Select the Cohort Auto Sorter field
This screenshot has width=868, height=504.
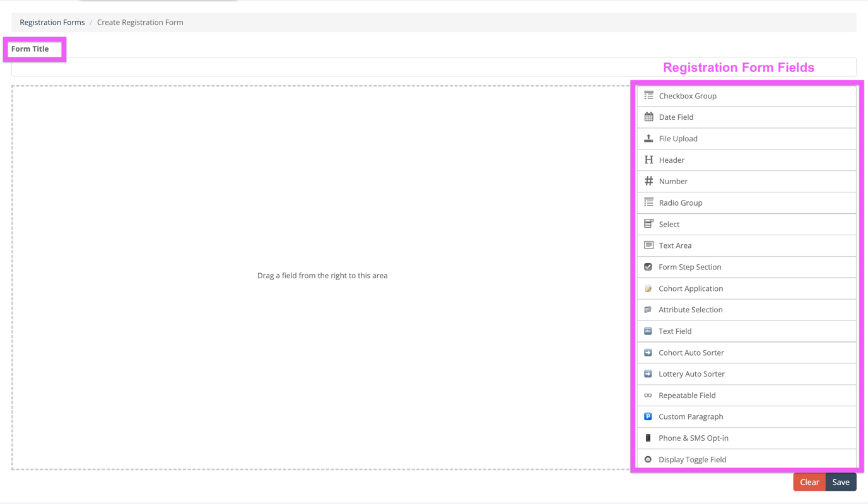point(691,352)
